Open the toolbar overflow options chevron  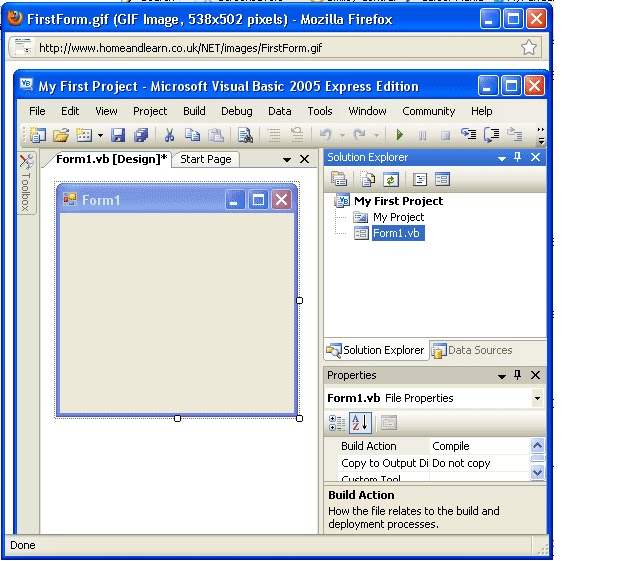(541, 135)
